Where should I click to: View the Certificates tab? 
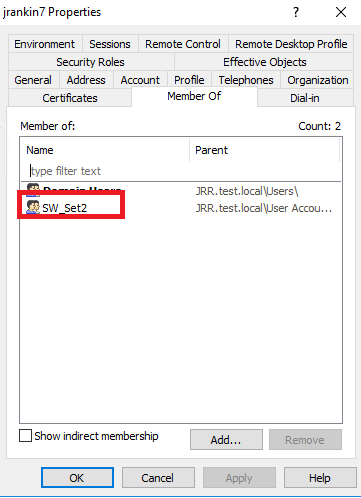[x=70, y=98]
